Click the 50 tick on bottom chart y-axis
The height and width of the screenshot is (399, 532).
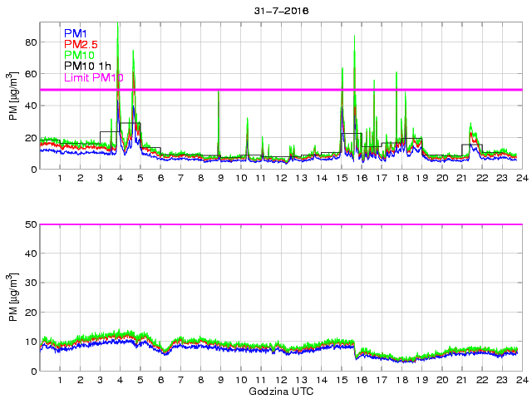point(31,224)
